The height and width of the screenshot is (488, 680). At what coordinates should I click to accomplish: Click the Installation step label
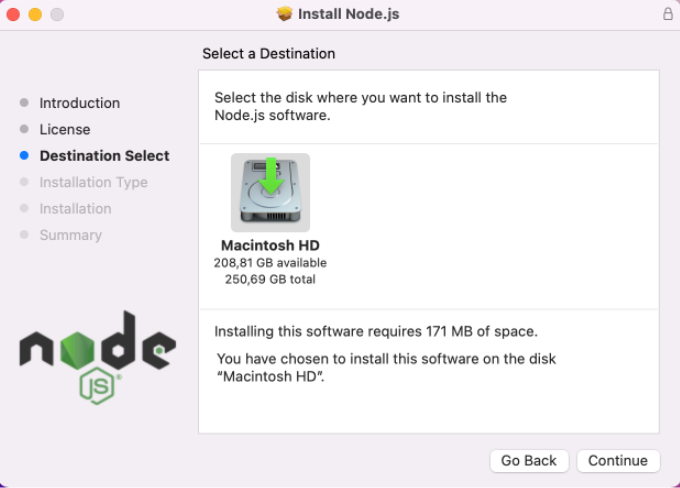[x=75, y=209]
